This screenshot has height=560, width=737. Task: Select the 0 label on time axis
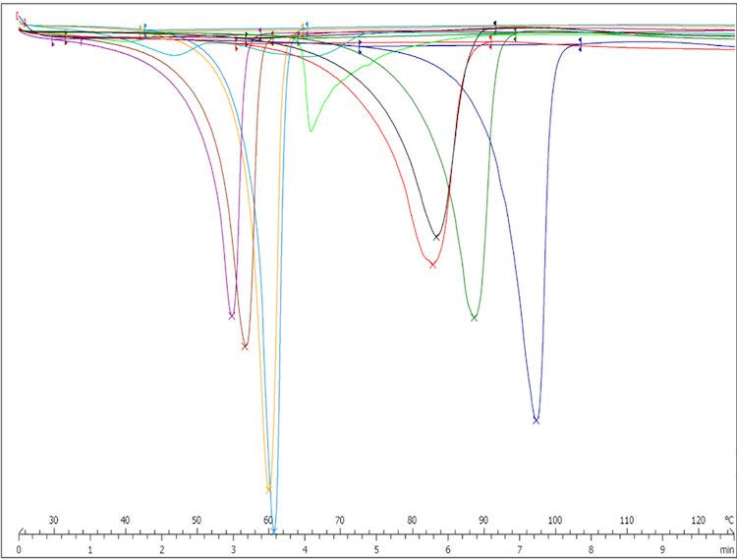(19, 550)
